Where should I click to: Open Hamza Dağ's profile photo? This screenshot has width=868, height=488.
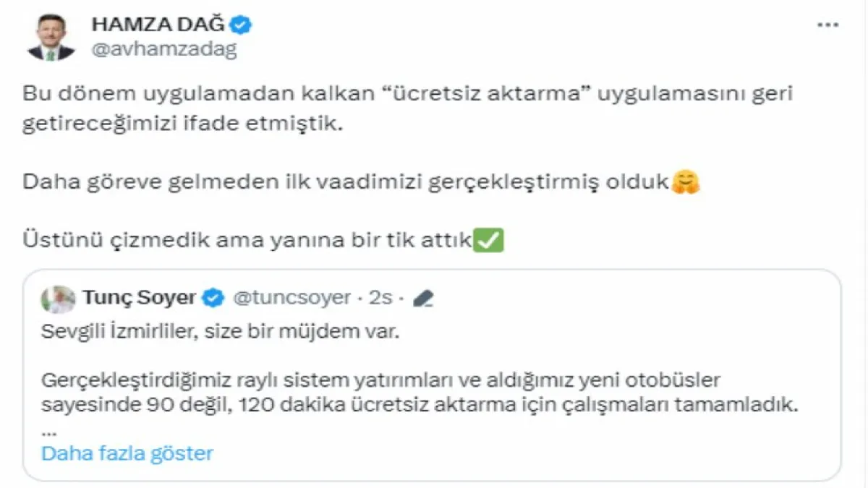point(51,36)
